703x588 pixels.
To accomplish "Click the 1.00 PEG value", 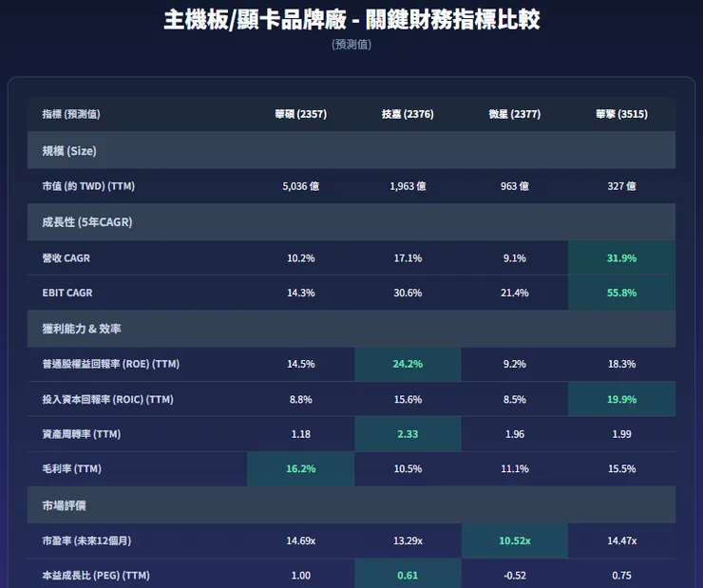I will click(301, 576).
